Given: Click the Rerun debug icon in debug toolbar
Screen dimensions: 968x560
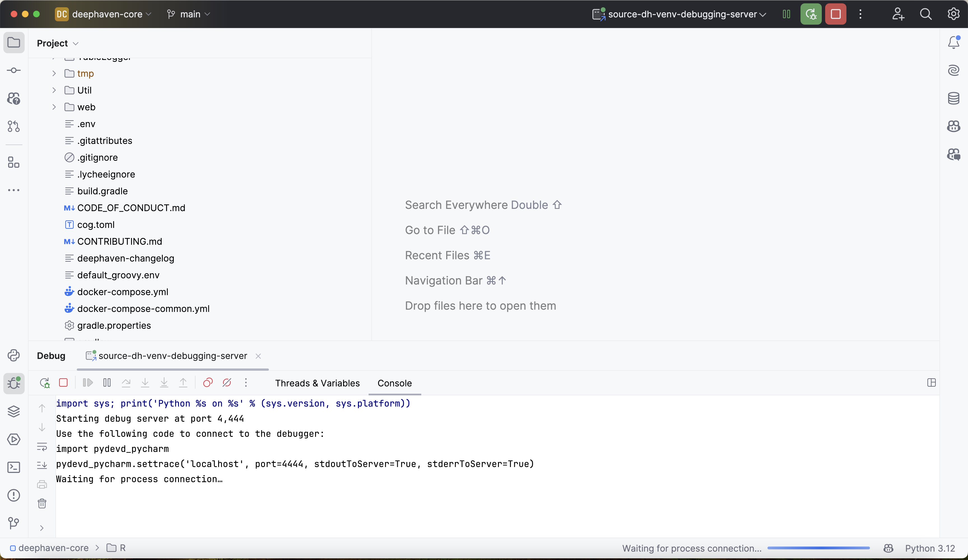Looking at the screenshot, I should tap(45, 383).
